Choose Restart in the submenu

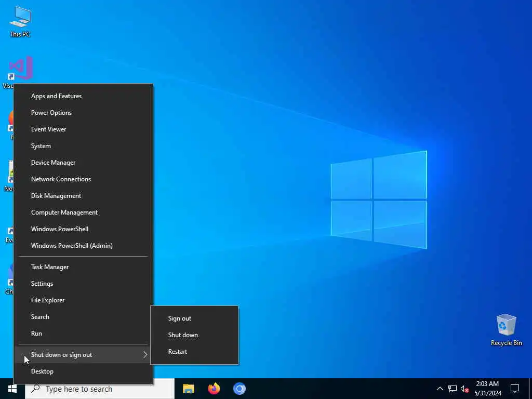click(194, 352)
